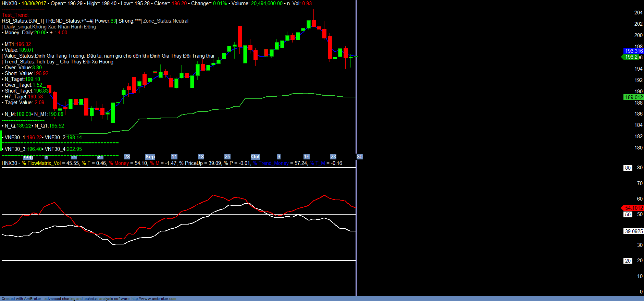
Task: Open the www.amibroker.com link in footer
Action: pyautogui.click(x=154, y=299)
